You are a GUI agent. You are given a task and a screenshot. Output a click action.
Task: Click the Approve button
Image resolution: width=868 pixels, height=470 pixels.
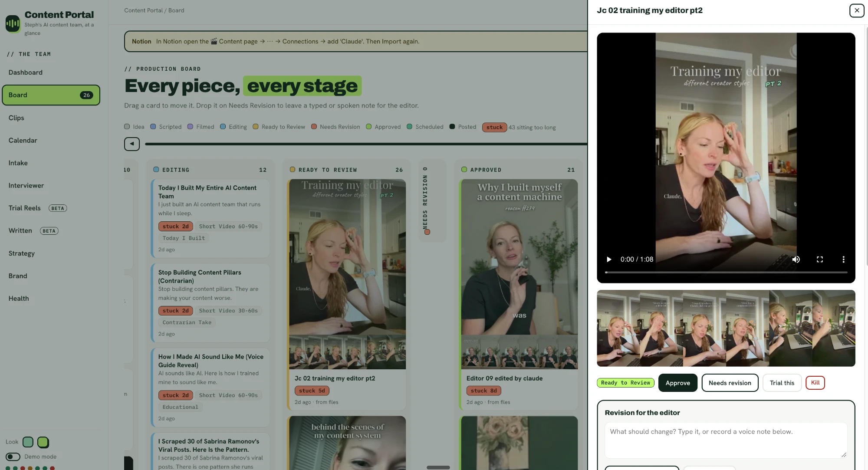[x=677, y=383]
